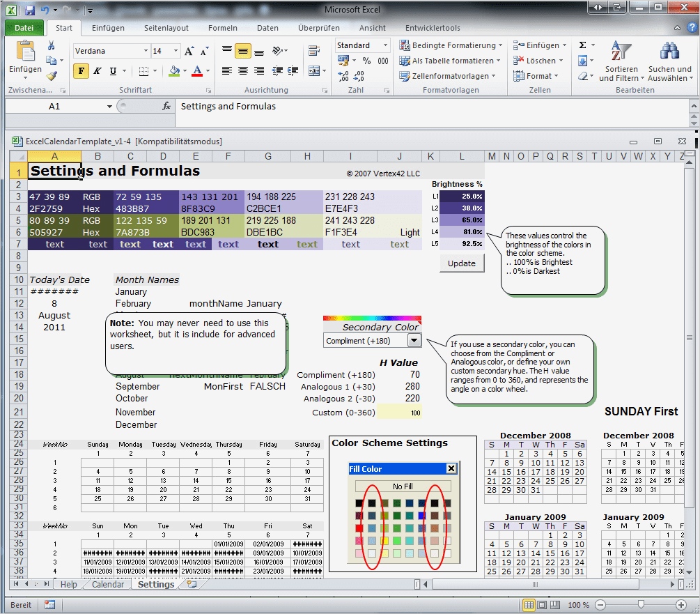Open the font size dropdown showing 14
This screenshot has width=700, height=614.
[175, 50]
